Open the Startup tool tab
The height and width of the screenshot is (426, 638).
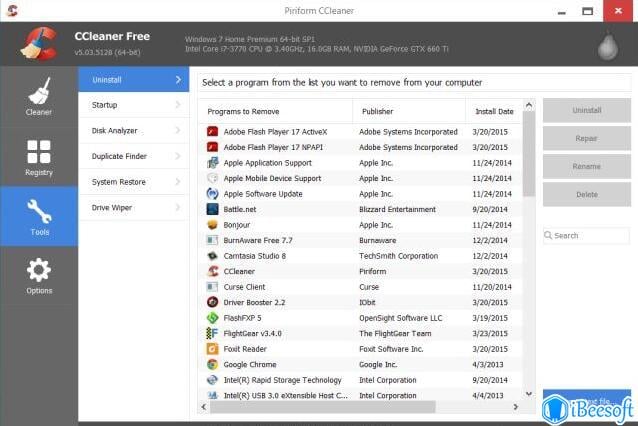(134, 105)
